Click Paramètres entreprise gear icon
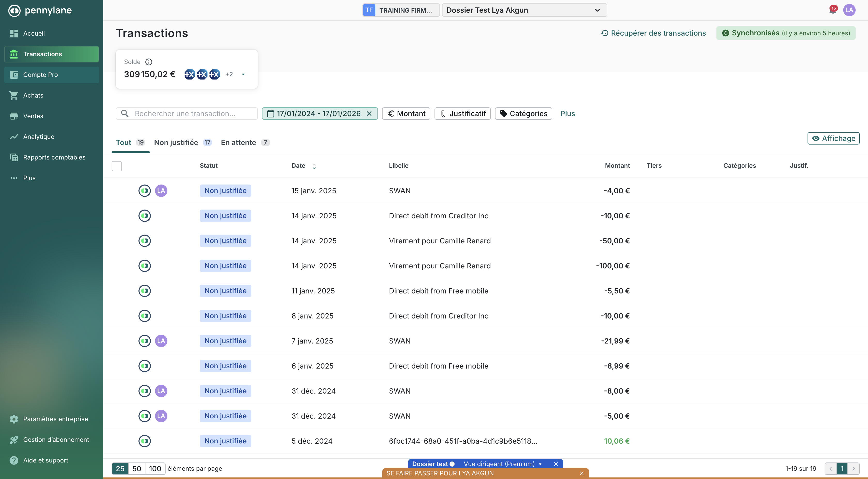This screenshot has width=868, height=479. (x=14, y=419)
